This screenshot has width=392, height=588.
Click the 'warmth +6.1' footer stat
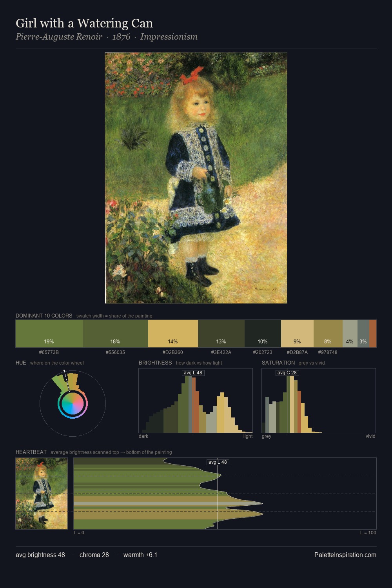pos(140,555)
